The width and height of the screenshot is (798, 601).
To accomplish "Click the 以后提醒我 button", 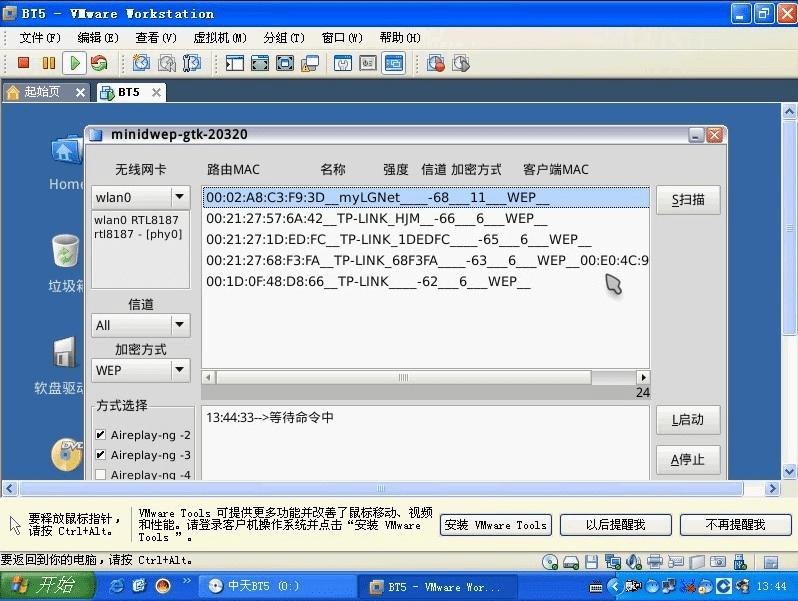I will click(x=615, y=525).
